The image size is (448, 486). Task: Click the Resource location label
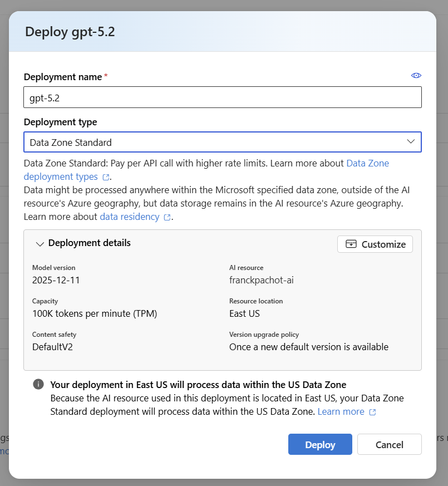[256, 301]
